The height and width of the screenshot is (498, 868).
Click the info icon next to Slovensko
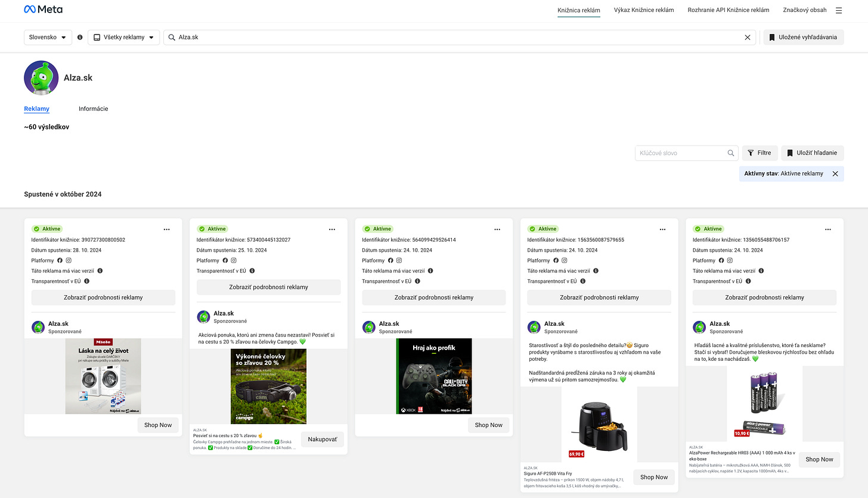[x=80, y=37]
